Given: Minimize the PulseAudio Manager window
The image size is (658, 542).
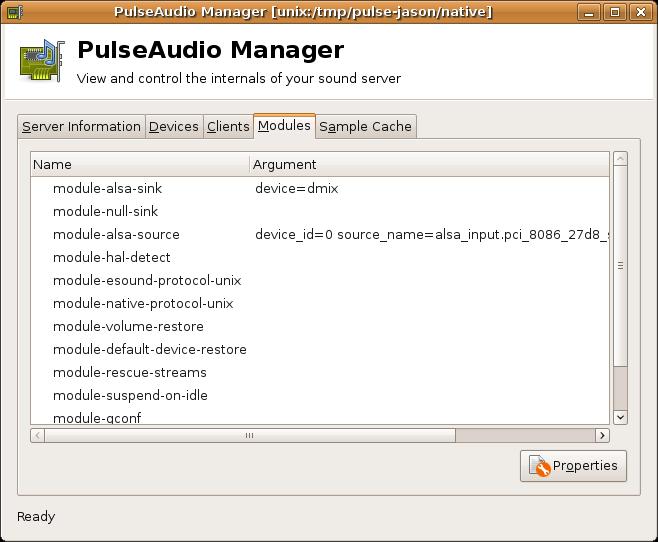Looking at the screenshot, I should (x=589, y=12).
